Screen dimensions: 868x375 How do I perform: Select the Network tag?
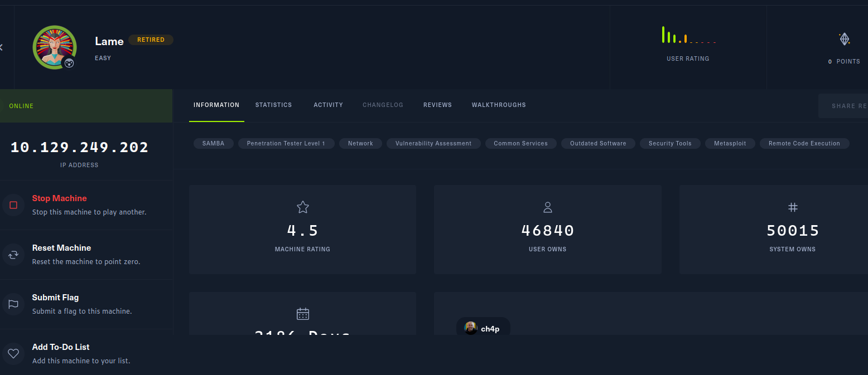point(360,143)
